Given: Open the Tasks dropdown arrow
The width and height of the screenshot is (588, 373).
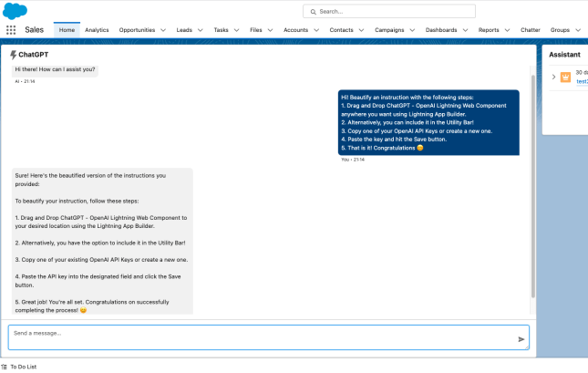Looking at the screenshot, I should pyautogui.click(x=236, y=30).
